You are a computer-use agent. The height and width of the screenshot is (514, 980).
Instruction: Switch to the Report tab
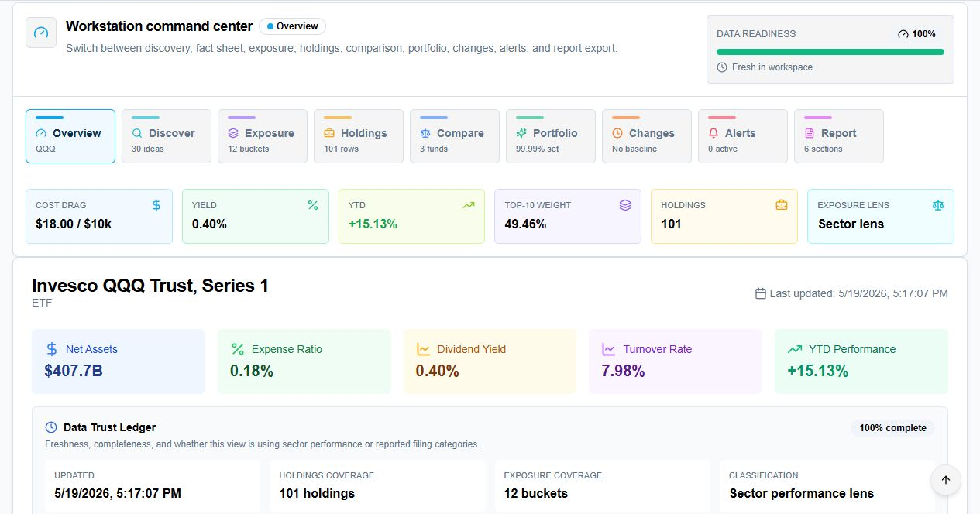(x=839, y=136)
